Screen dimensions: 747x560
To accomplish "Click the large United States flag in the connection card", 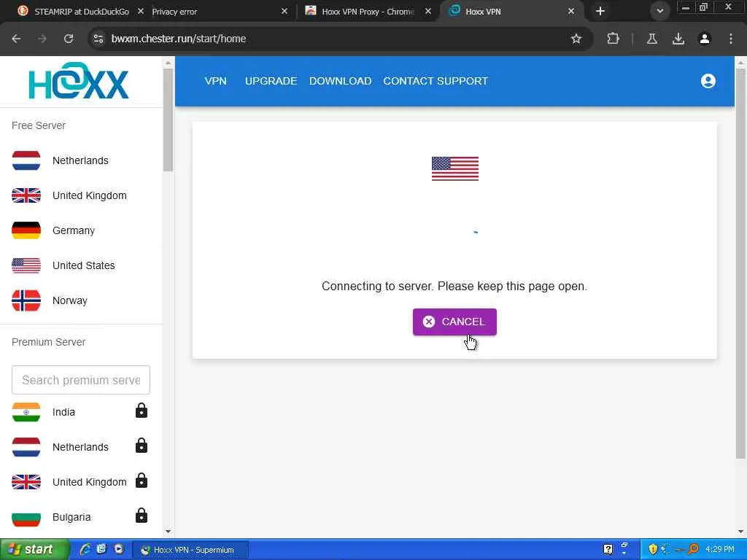I will tap(455, 168).
